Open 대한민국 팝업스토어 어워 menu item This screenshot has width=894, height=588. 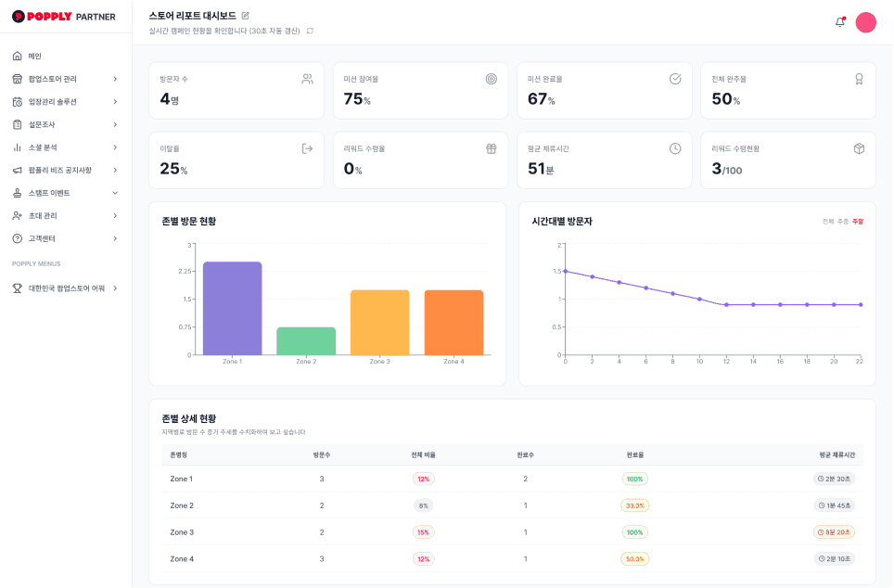pyautogui.click(x=65, y=288)
